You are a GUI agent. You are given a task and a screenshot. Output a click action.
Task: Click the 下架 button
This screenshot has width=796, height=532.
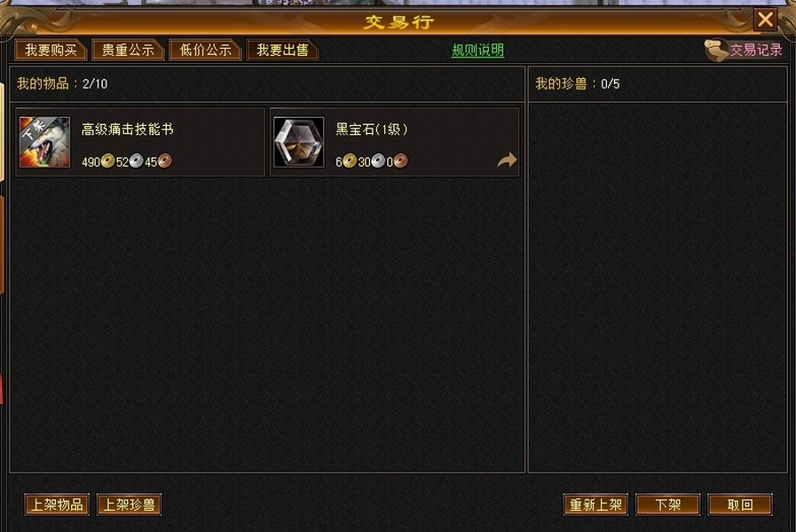(667, 505)
